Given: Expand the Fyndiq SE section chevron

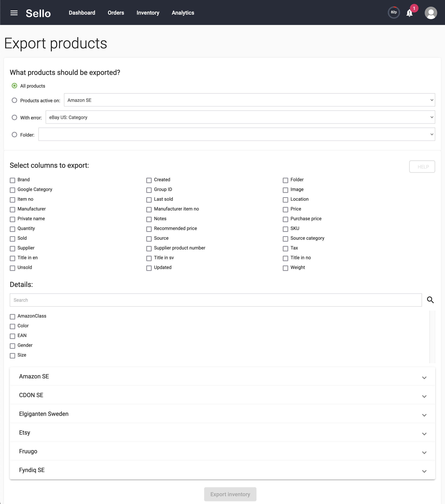Looking at the screenshot, I should click(x=424, y=471).
